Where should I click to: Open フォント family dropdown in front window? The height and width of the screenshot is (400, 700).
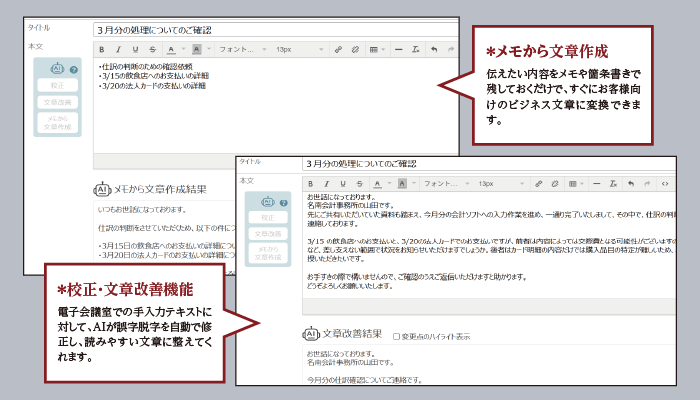point(446,183)
